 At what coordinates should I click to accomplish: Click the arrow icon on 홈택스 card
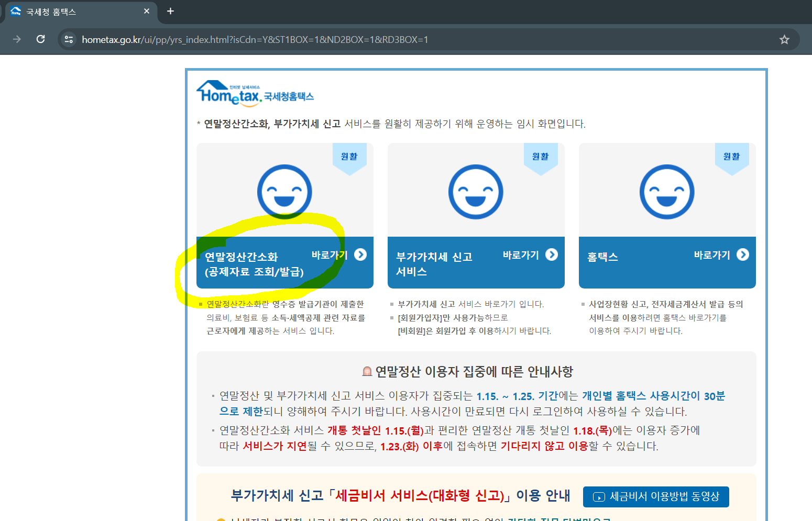point(743,254)
